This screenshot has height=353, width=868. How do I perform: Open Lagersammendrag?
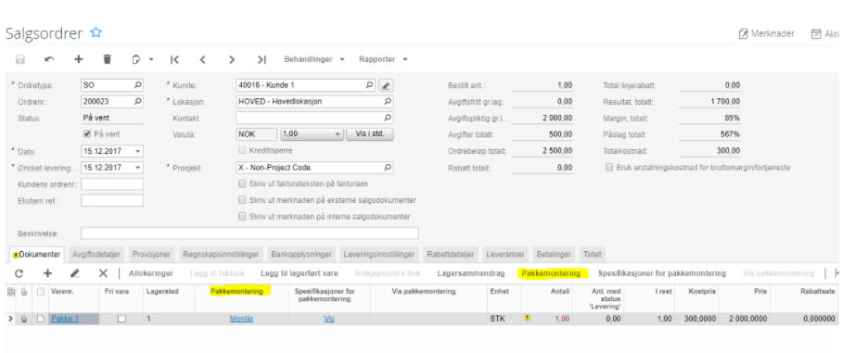tap(470, 273)
